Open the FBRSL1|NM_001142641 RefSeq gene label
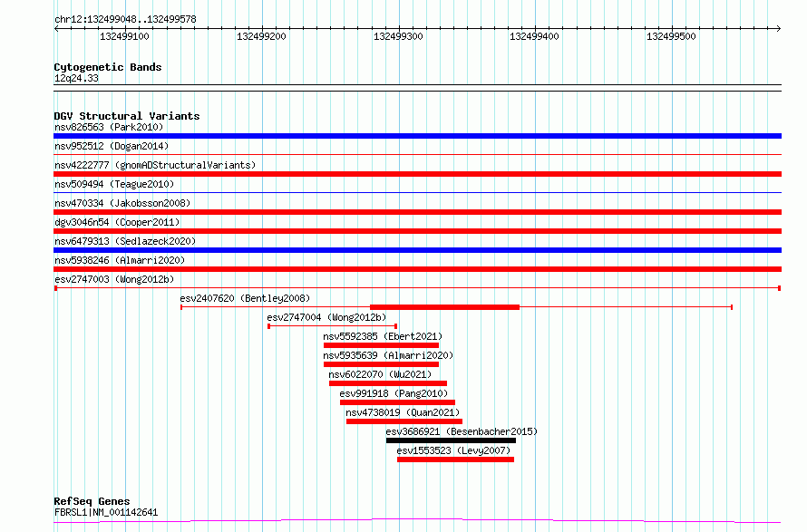 (106, 512)
